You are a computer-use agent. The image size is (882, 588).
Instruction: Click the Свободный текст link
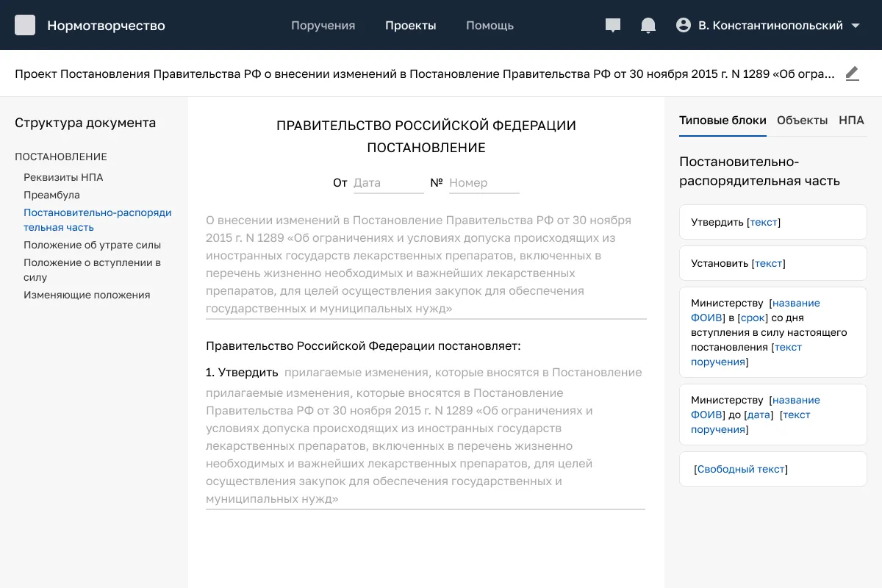click(x=741, y=469)
